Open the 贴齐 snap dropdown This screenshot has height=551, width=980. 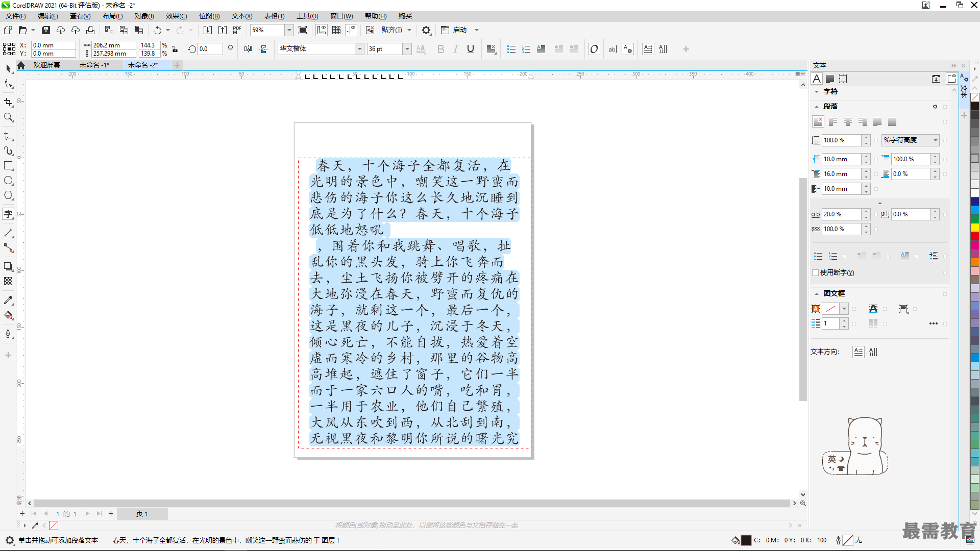click(x=409, y=30)
